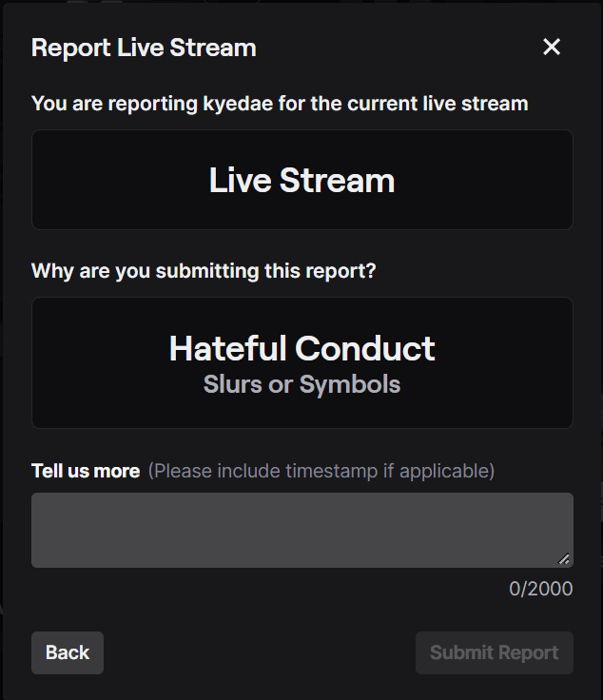Click the bold "Tell us more" label
The height and width of the screenshot is (700, 603).
(x=86, y=471)
